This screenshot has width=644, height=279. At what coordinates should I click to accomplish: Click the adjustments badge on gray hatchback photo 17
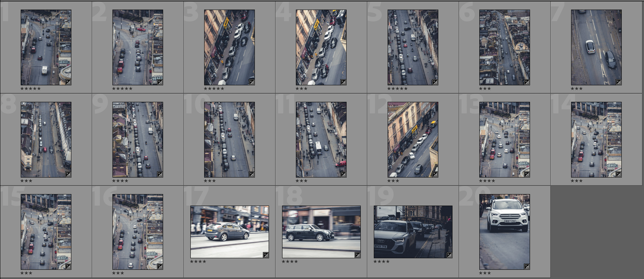pos(266,255)
